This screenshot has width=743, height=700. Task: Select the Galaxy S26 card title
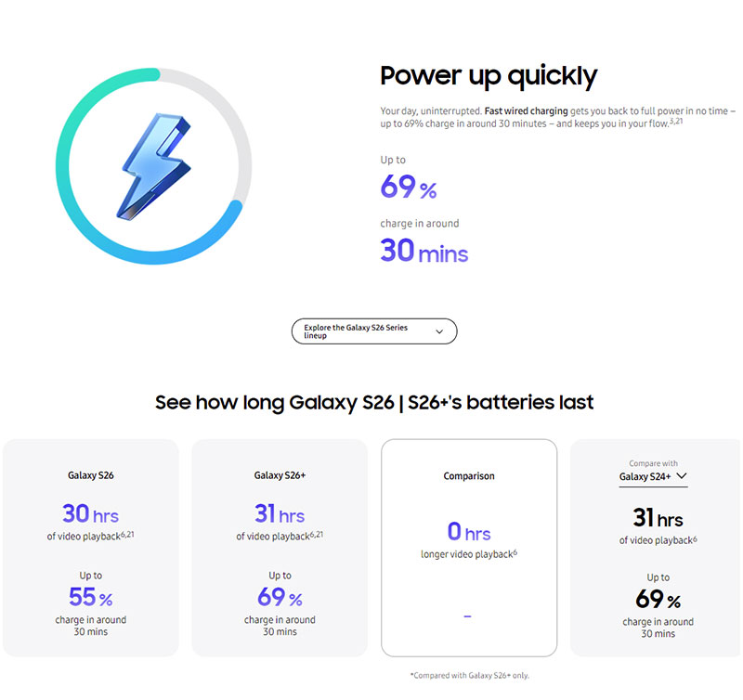pos(90,476)
